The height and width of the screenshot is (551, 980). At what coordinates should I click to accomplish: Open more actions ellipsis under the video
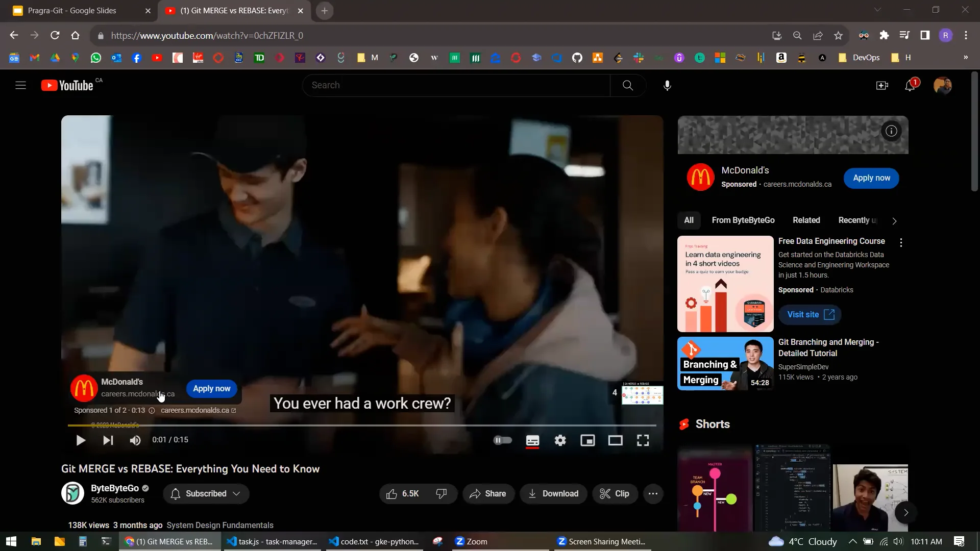653,494
